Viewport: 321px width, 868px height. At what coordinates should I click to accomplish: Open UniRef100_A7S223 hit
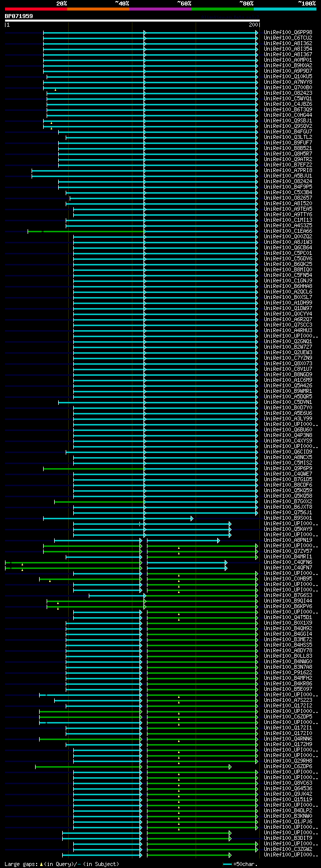coord(288,700)
